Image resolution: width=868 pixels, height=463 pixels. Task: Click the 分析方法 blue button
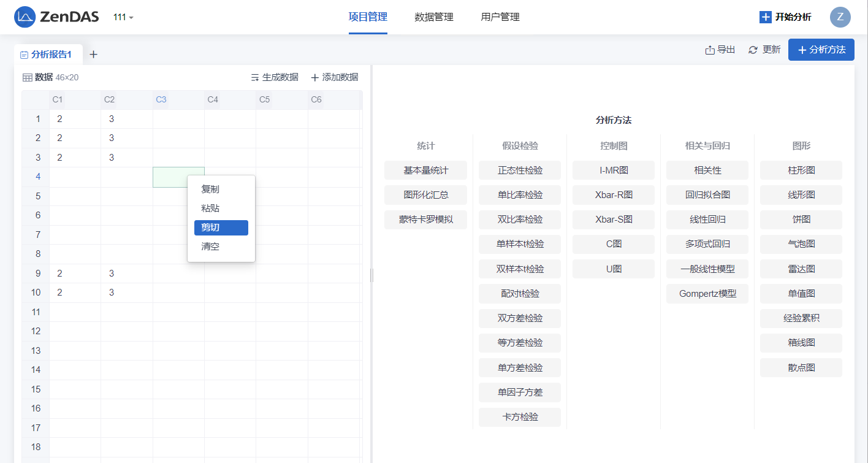(x=821, y=50)
